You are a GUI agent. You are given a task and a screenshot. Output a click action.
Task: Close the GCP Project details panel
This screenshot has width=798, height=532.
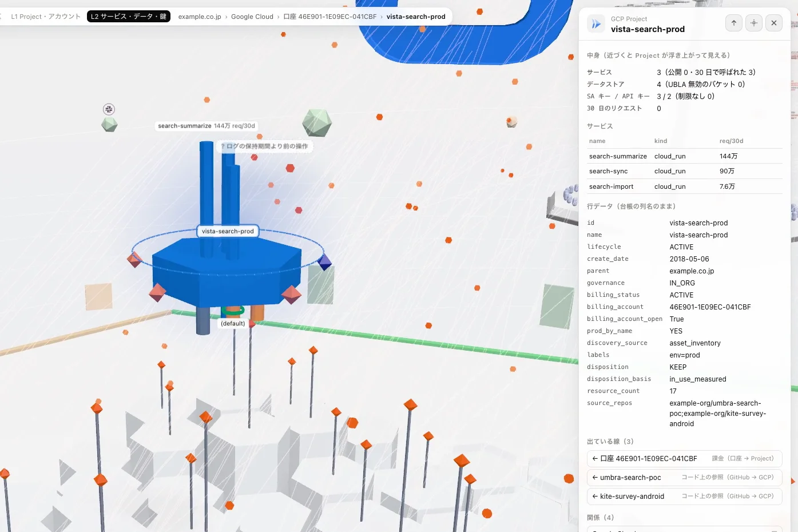(x=774, y=23)
